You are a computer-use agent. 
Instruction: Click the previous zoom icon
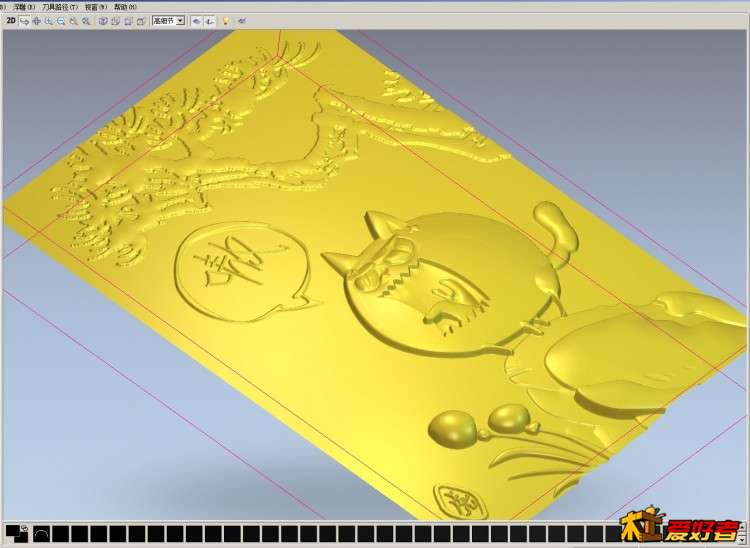74,21
